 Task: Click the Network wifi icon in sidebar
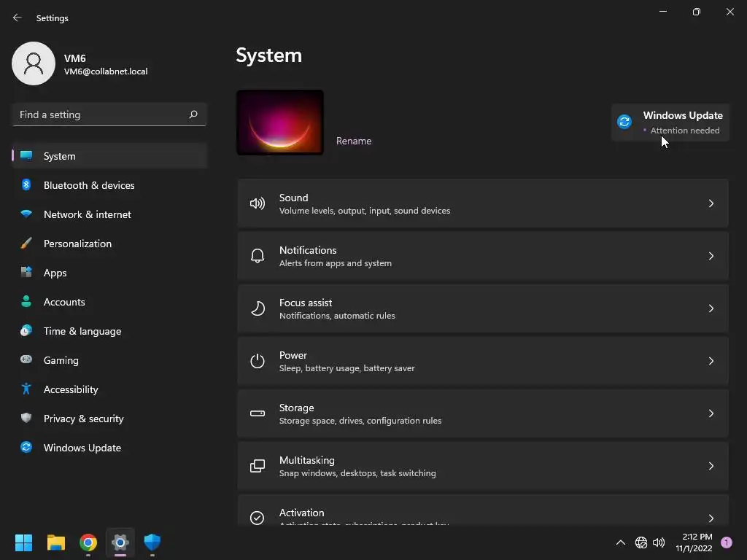[26, 214]
